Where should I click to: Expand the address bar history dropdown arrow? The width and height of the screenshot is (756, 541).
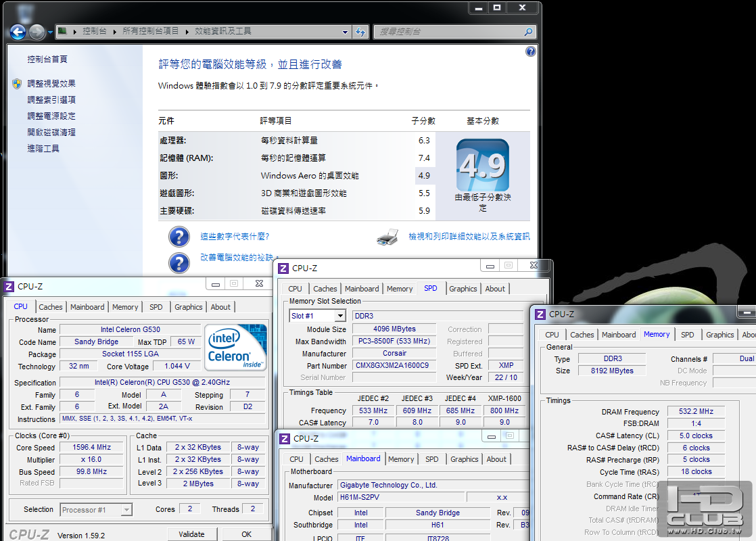[x=346, y=32]
